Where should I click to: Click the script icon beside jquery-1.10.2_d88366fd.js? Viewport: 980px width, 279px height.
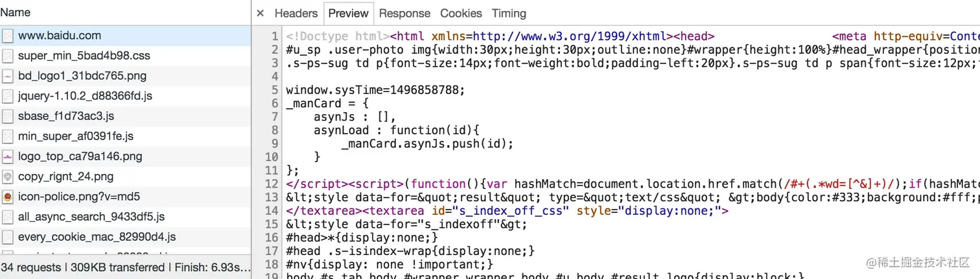(8, 96)
